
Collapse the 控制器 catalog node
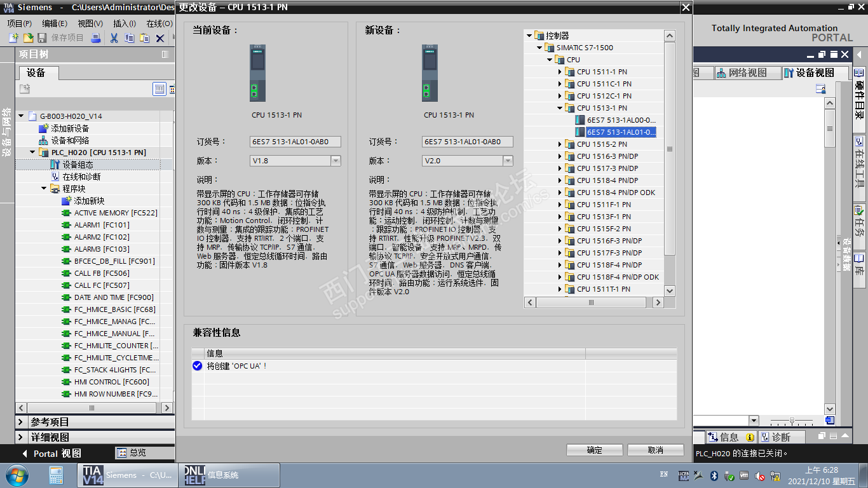click(529, 36)
